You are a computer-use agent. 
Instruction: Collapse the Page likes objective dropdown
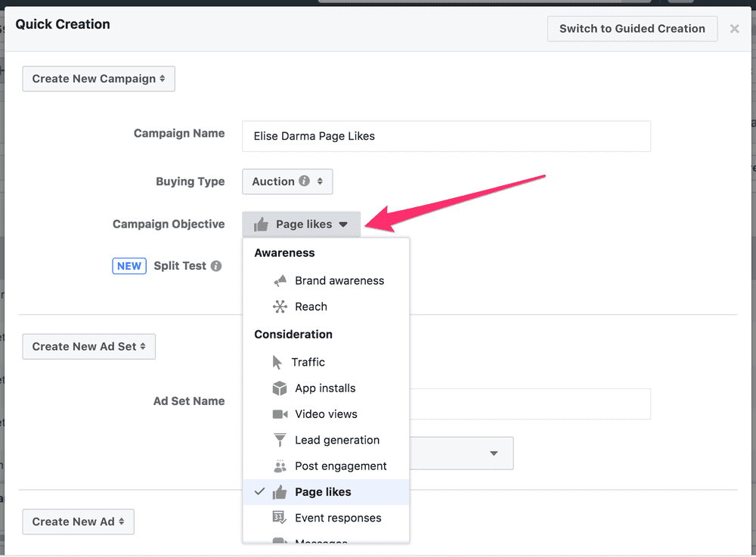(302, 224)
